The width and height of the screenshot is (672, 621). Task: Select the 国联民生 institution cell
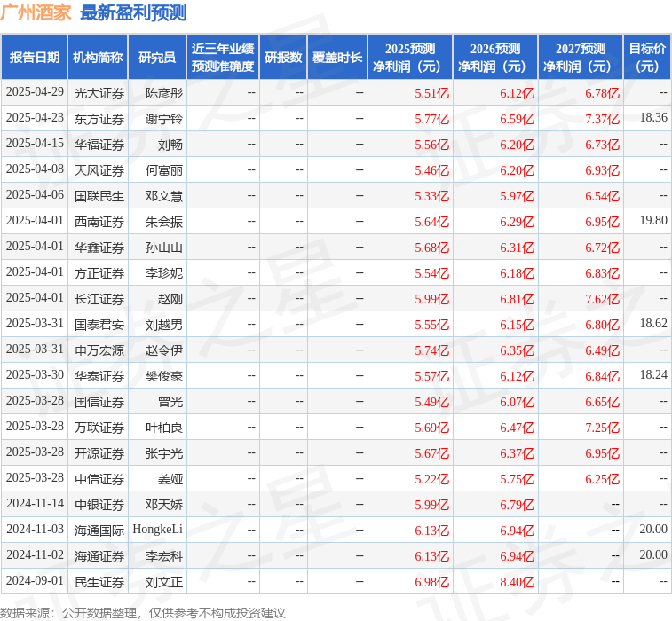pos(99,196)
